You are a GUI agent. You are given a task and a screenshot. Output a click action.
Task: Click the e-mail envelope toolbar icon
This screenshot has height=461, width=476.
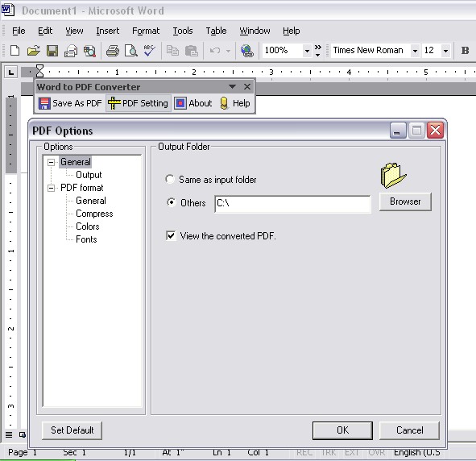(x=71, y=51)
